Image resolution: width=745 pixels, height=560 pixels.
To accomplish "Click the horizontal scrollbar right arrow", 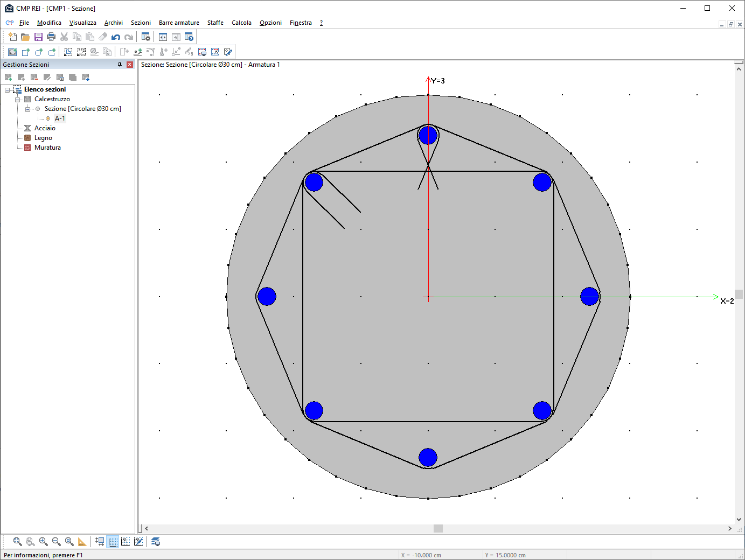I will pos(730,529).
